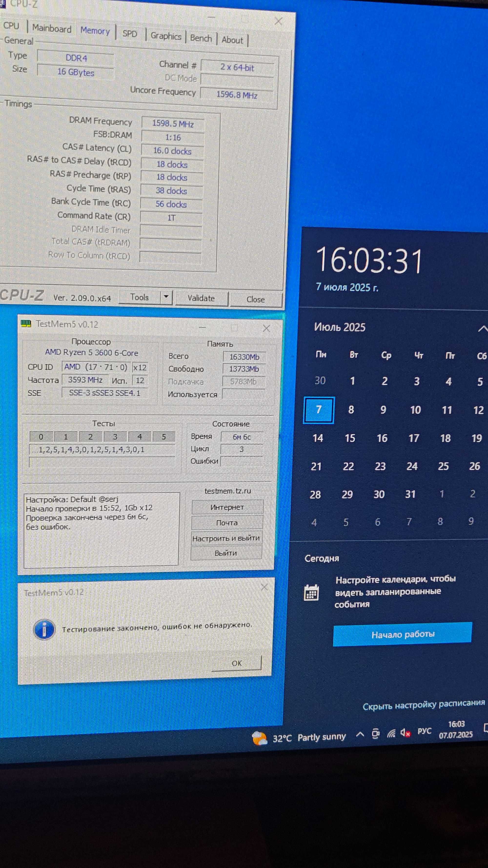Screen dimensions: 488x868
Task: Click the Tools button in CPU-Z
Action: point(139,297)
